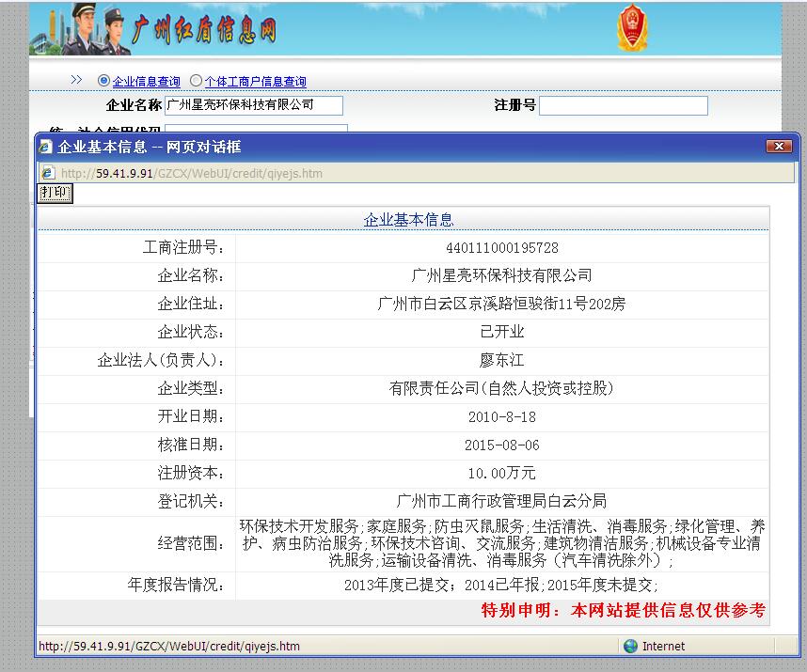
Task: Click the red shield emblem in banner
Action: point(632,28)
